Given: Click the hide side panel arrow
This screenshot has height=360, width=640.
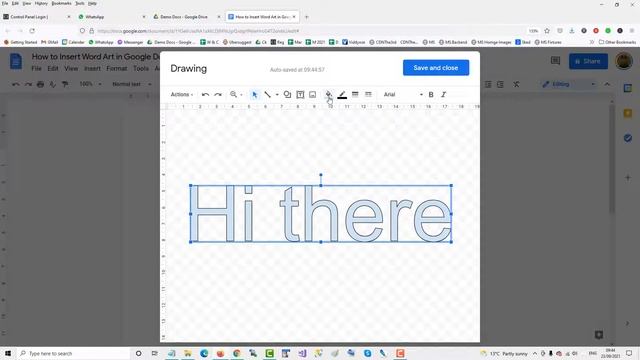Looking at the screenshot, I should click(628, 323).
